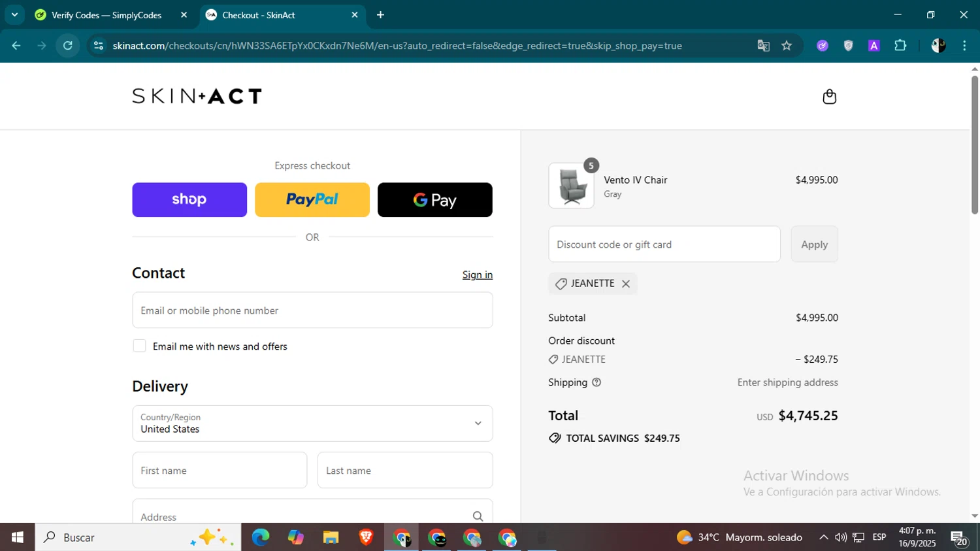Focus the Address field
Screen dimensions: 980x551
pyautogui.click(x=312, y=512)
